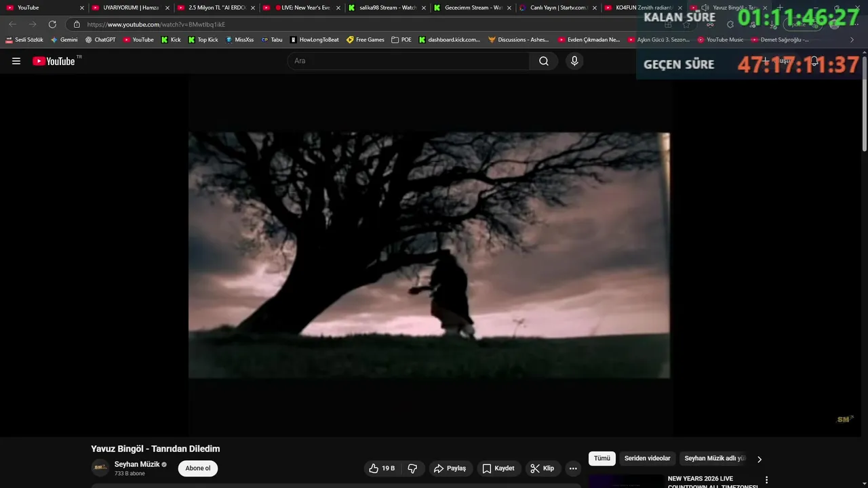Start voice search with microphone icon

pyautogui.click(x=574, y=61)
